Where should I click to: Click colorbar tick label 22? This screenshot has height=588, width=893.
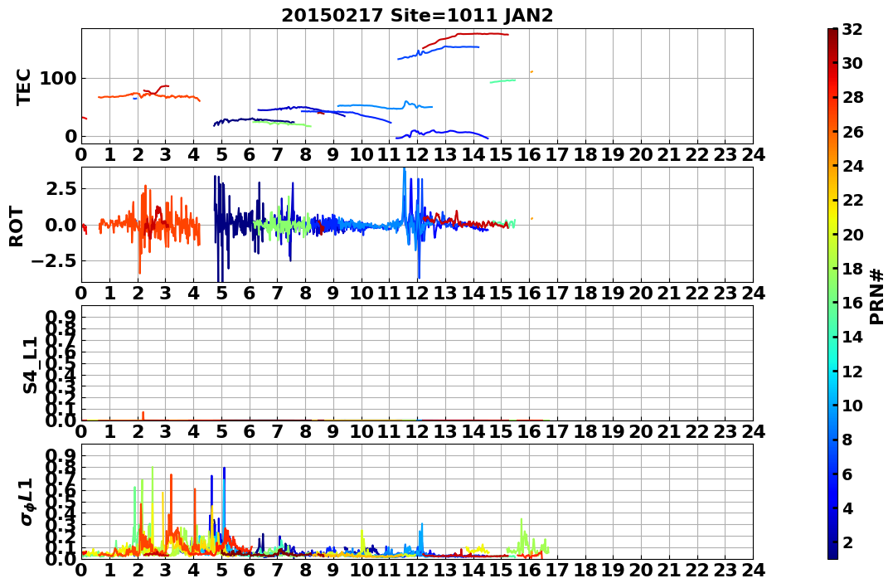click(852, 200)
